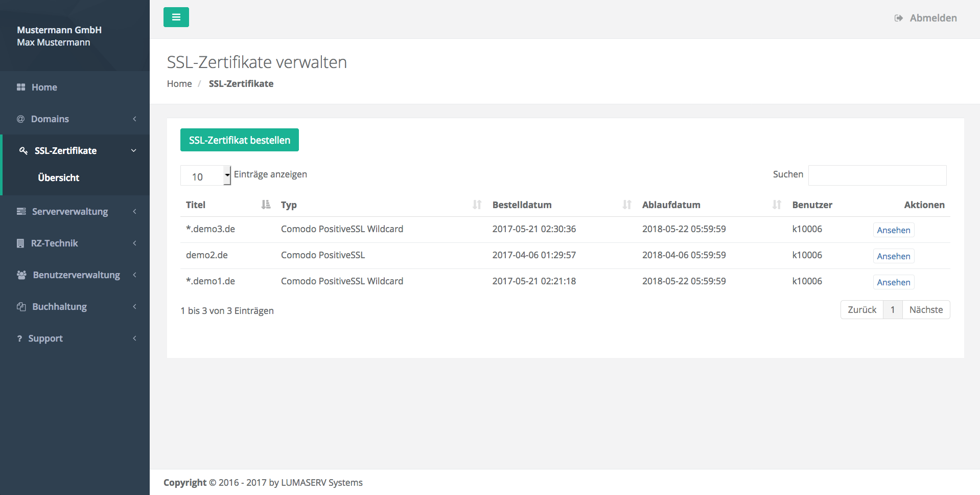The image size is (980, 495).
Task: Focus the Suchen search field
Action: 877,175
